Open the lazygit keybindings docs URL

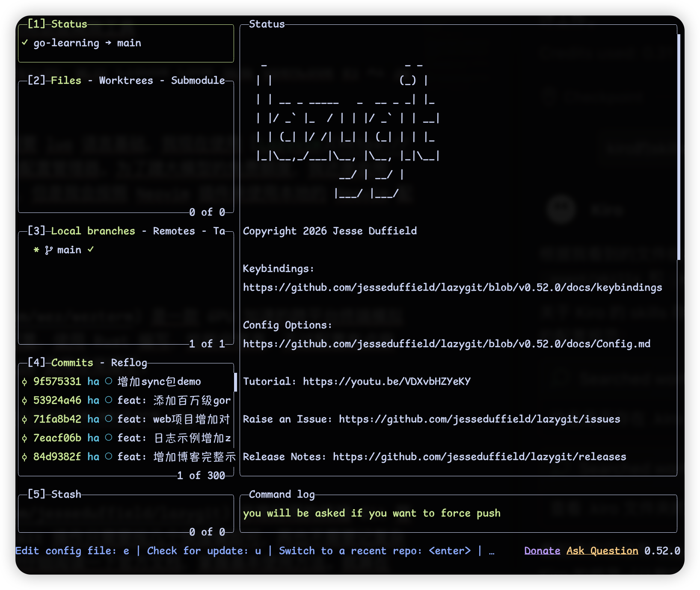pos(452,287)
